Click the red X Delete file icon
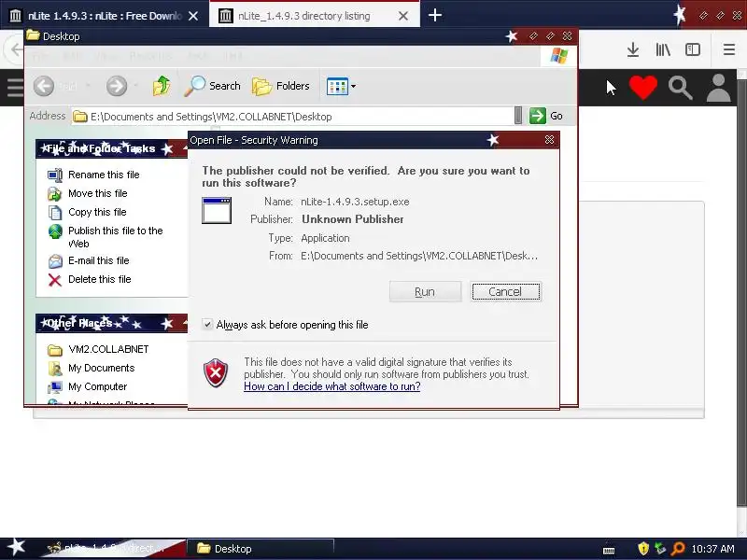The width and height of the screenshot is (747, 560). click(x=55, y=280)
